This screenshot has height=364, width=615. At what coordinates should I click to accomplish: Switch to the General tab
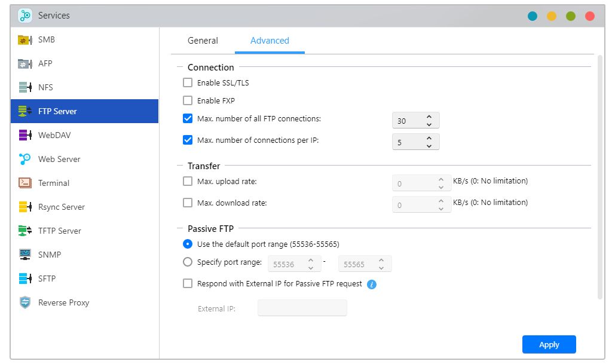(x=203, y=41)
